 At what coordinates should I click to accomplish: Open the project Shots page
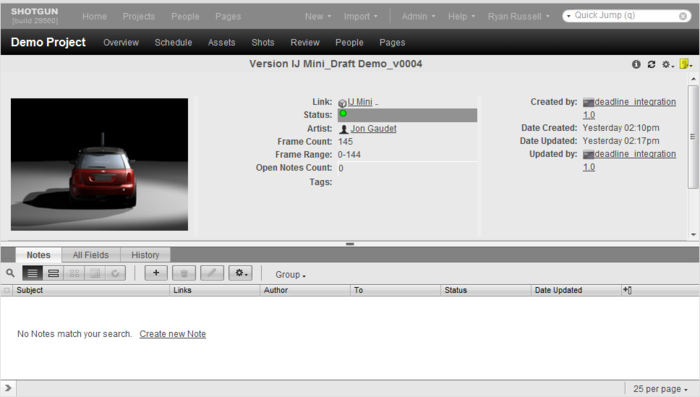point(262,42)
